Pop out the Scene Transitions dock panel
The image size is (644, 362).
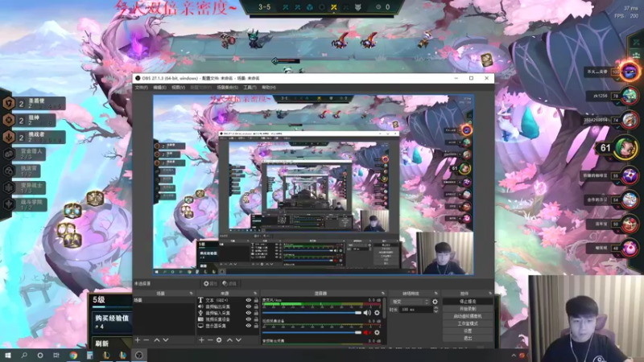(x=436, y=294)
